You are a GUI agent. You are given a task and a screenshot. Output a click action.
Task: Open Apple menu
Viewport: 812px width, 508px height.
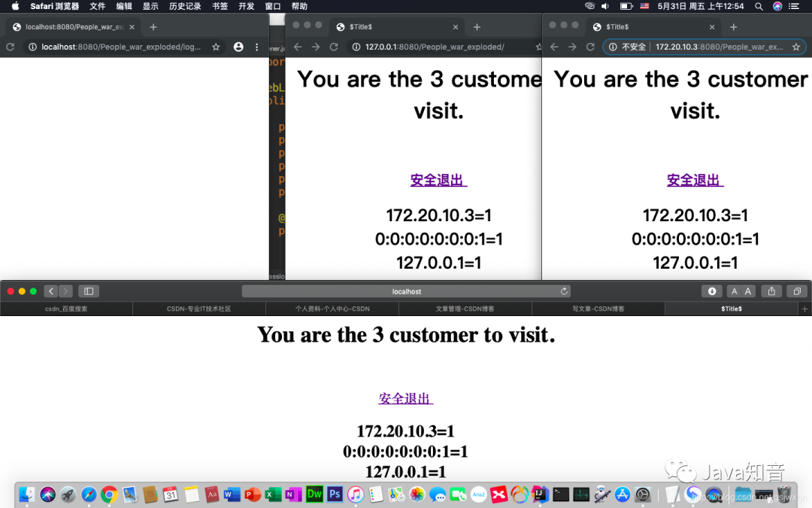[15, 6]
